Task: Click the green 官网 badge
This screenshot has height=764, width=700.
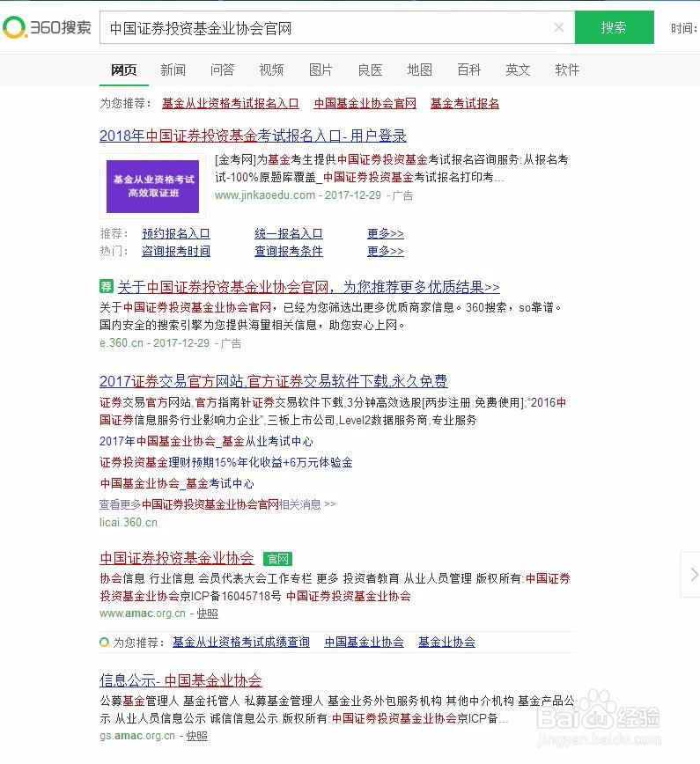Action: [x=277, y=559]
